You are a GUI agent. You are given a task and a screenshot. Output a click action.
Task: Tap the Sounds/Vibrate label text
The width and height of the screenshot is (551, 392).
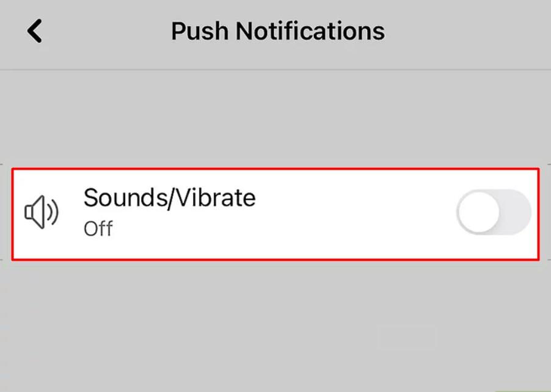point(170,198)
